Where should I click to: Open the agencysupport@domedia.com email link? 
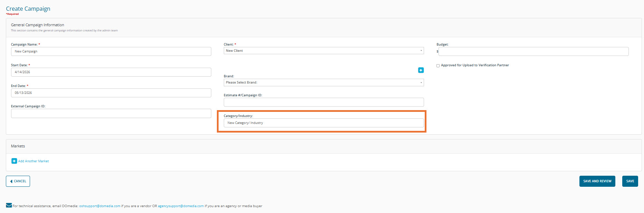click(181, 206)
